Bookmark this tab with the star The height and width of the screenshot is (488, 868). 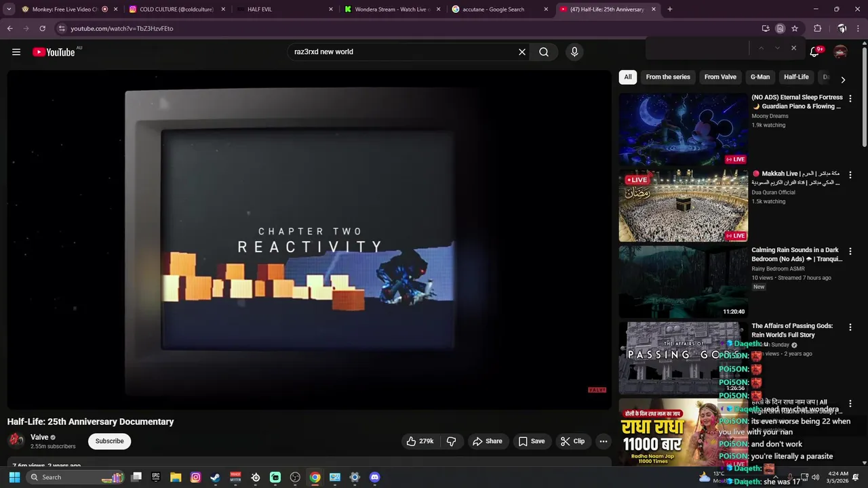coord(795,28)
